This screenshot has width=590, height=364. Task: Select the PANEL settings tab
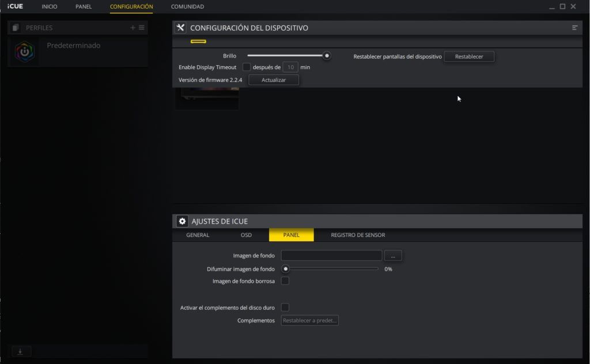pyautogui.click(x=291, y=234)
